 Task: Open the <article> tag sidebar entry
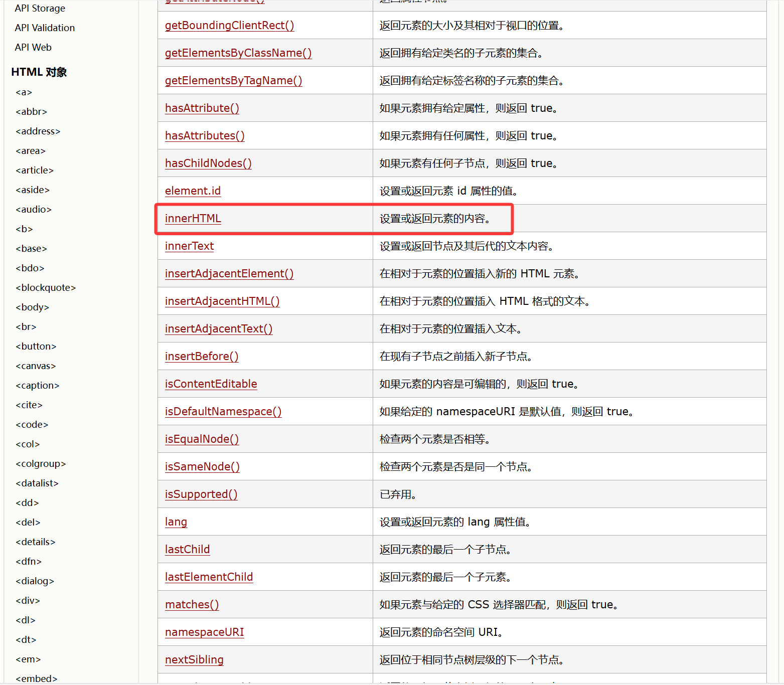click(34, 170)
